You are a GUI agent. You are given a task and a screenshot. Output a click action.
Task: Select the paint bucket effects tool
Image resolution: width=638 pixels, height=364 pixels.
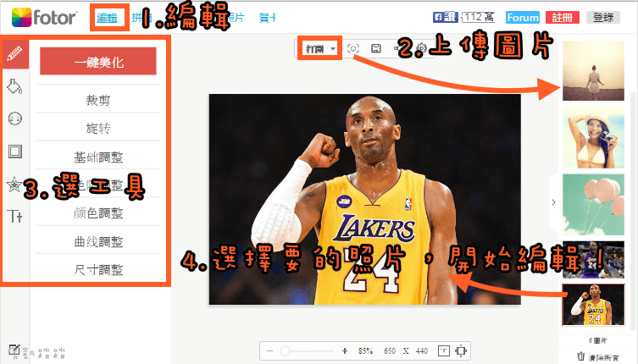coord(14,86)
